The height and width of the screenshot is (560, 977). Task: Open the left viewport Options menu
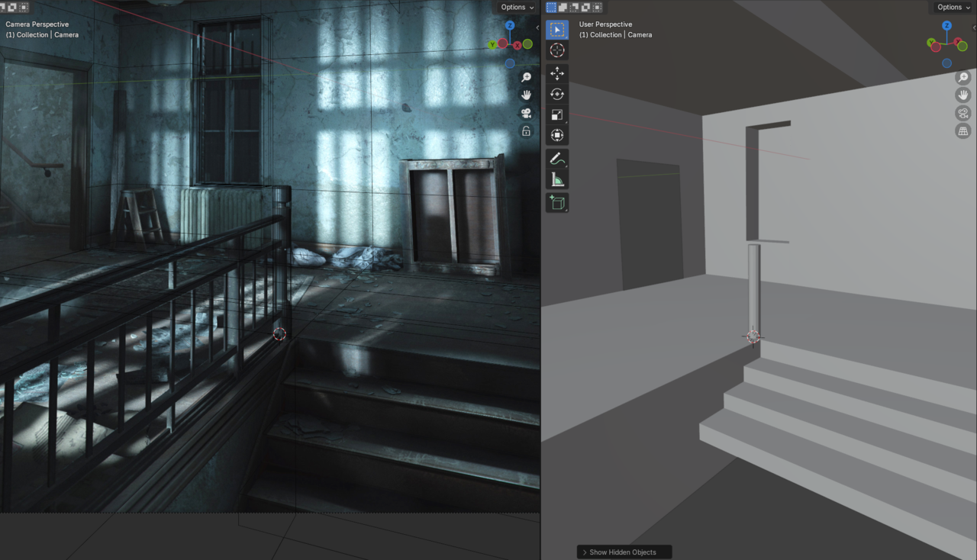(515, 7)
